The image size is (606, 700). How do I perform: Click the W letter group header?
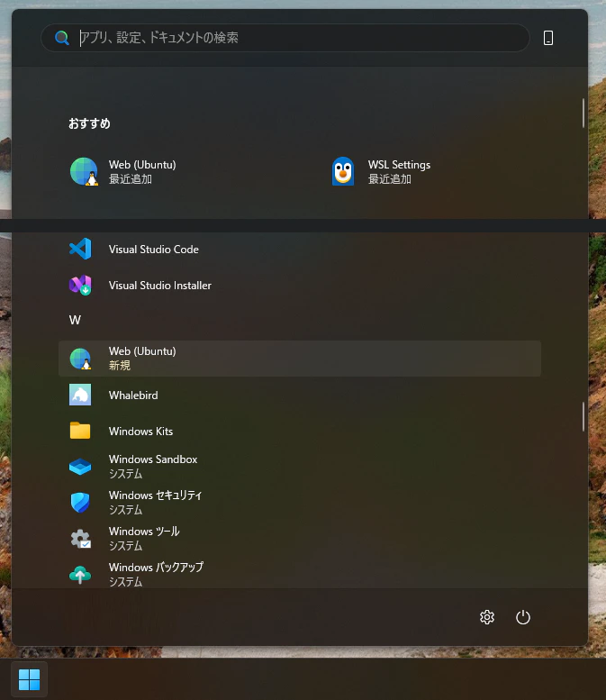coord(75,320)
